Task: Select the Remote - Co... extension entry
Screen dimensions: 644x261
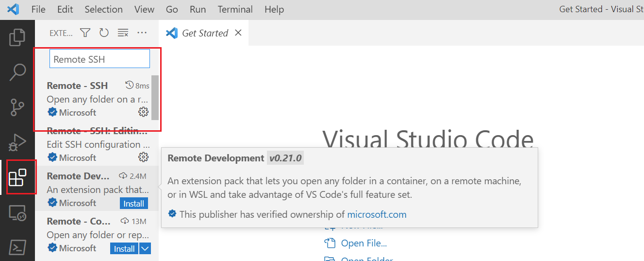Action: click(97, 234)
